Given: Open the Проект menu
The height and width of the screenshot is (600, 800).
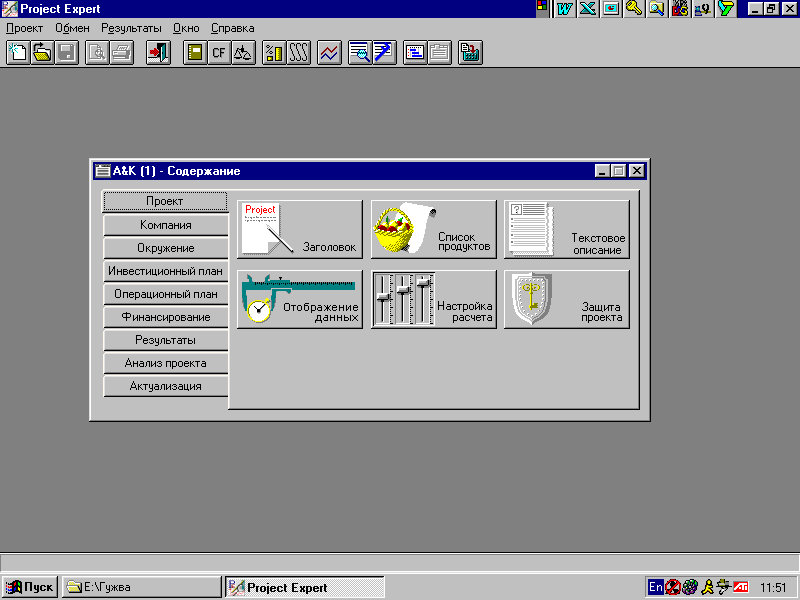Looking at the screenshot, I should [x=24, y=29].
